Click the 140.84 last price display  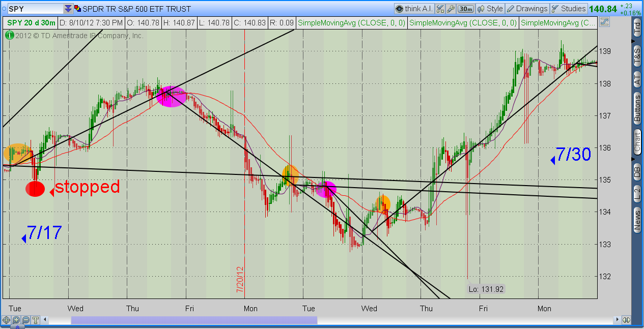click(x=603, y=9)
